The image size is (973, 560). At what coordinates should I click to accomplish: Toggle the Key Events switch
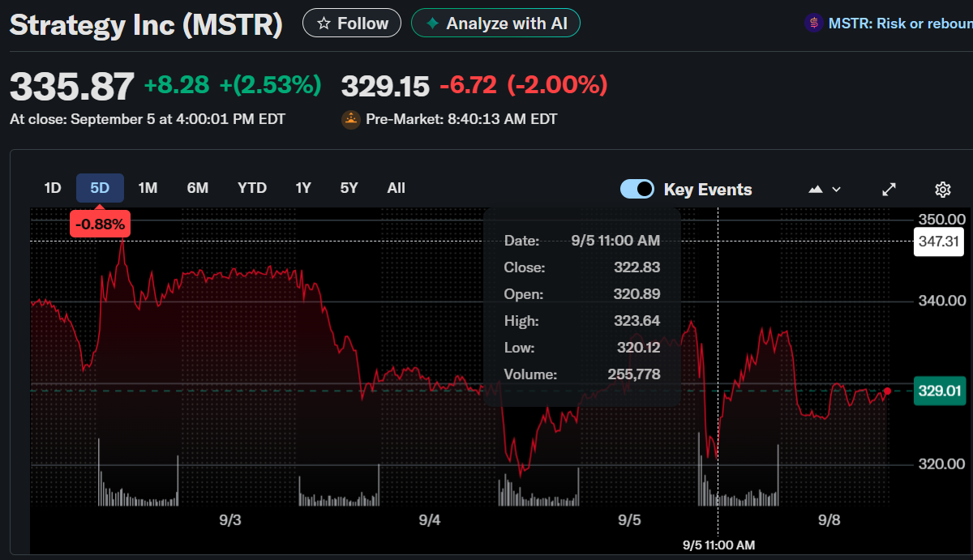pos(637,189)
